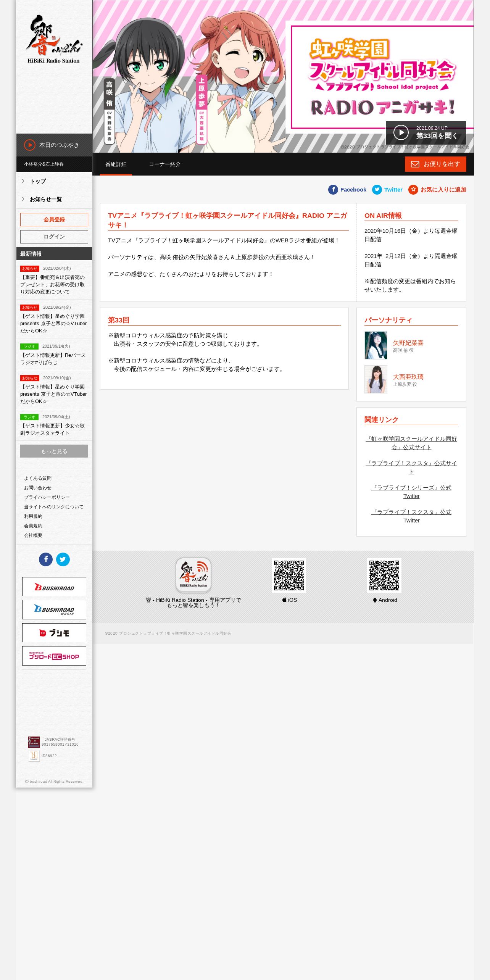Open 会社概要 link
Image resolution: width=490 pixels, height=980 pixels.
tap(33, 535)
